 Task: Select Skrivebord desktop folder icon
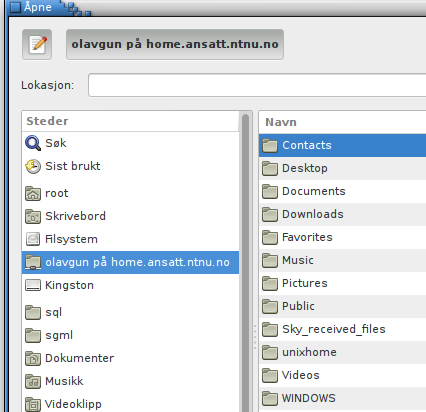click(x=33, y=216)
